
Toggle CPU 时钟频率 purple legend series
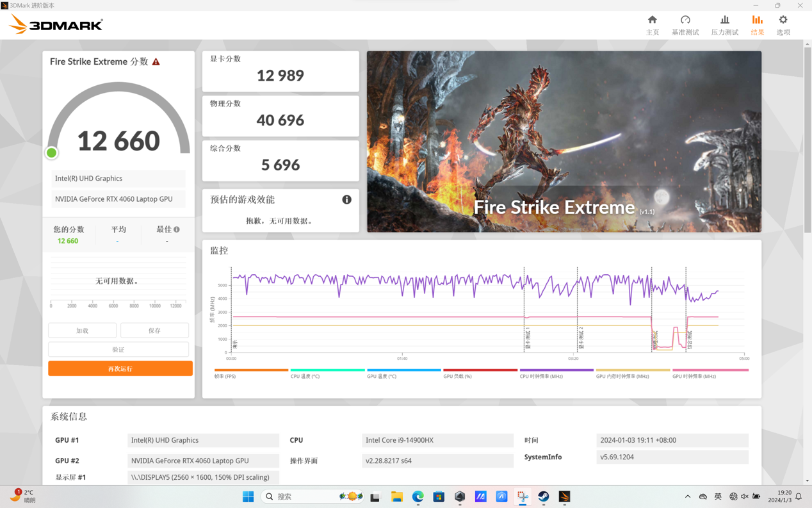click(556, 370)
